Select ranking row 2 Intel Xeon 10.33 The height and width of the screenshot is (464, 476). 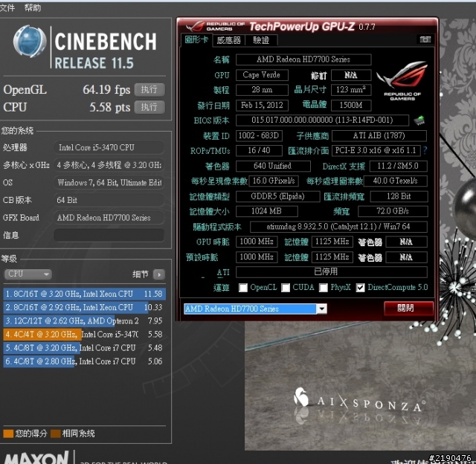click(x=84, y=307)
